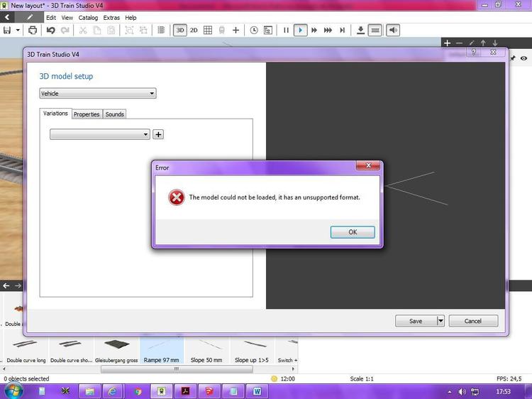This screenshot has width=532, height=399.
Task: Pause the simulation
Action: point(286,31)
